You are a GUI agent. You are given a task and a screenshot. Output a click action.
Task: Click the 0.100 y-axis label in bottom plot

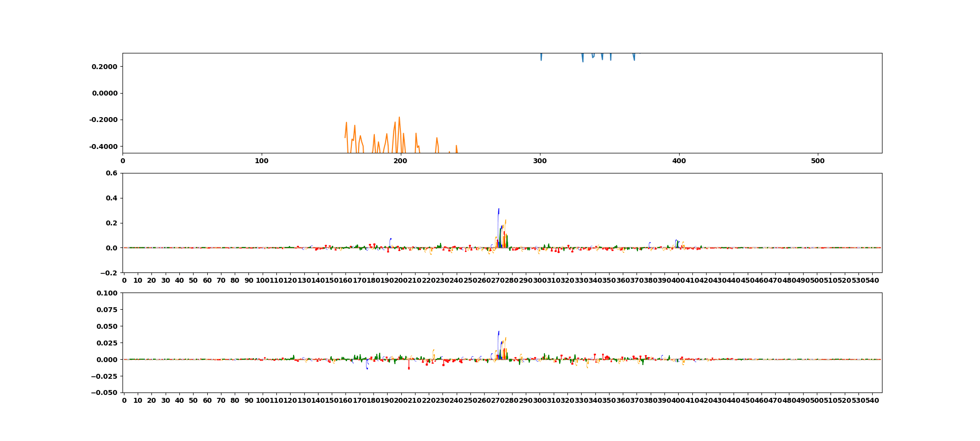108,293
